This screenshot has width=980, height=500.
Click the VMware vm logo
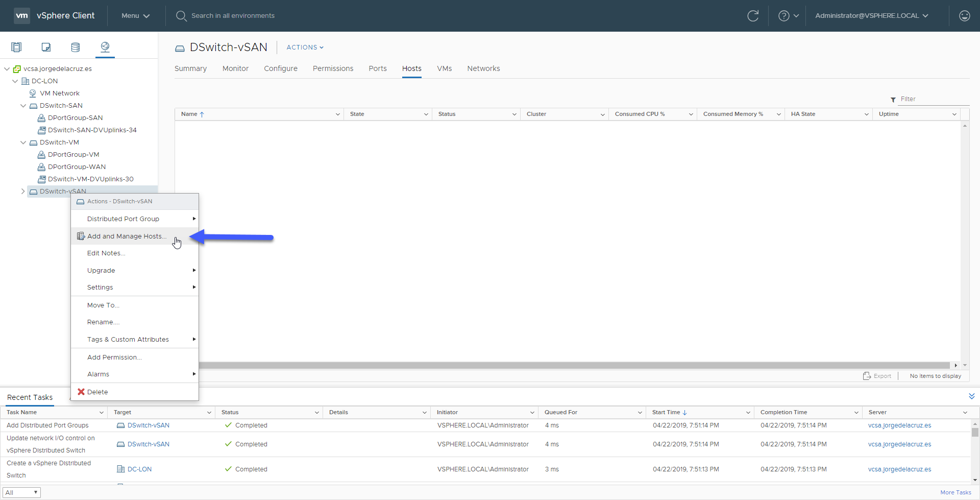pyautogui.click(x=22, y=16)
